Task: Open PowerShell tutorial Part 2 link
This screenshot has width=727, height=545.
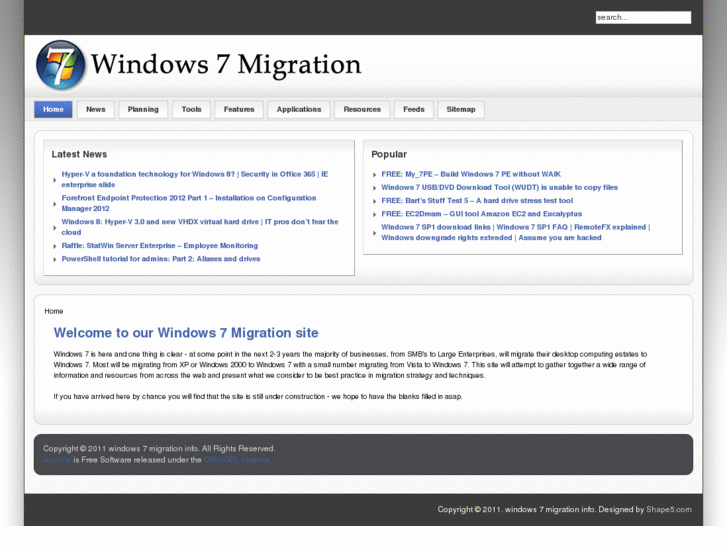Action: point(161,259)
